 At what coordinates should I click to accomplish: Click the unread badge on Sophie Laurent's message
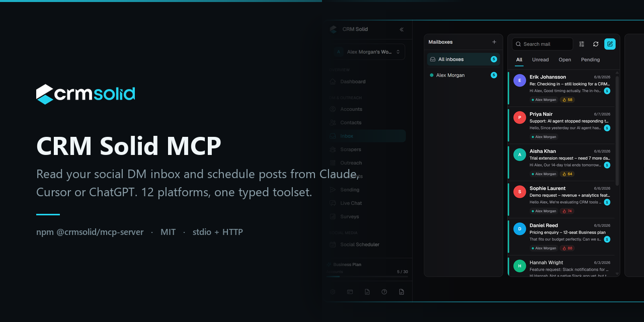click(x=607, y=202)
